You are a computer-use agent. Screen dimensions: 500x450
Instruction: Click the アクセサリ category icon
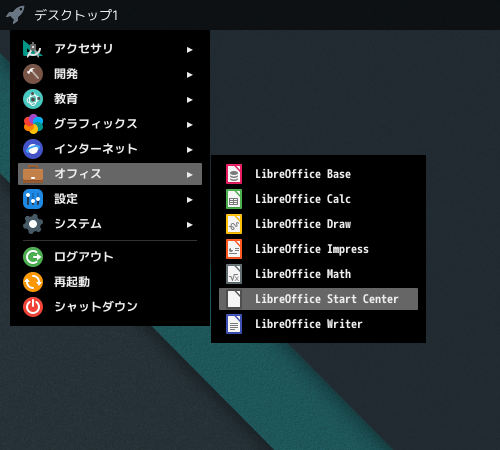(x=33, y=49)
